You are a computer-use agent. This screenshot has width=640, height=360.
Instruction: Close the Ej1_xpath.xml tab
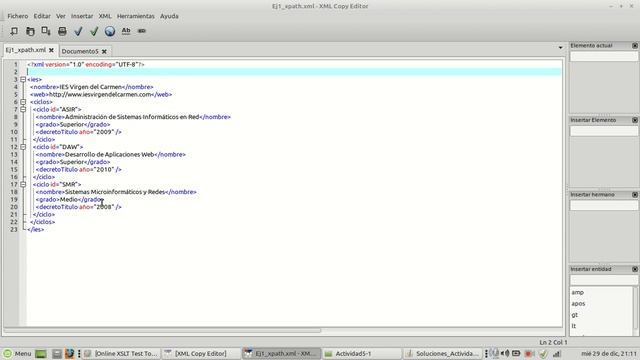point(51,50)
